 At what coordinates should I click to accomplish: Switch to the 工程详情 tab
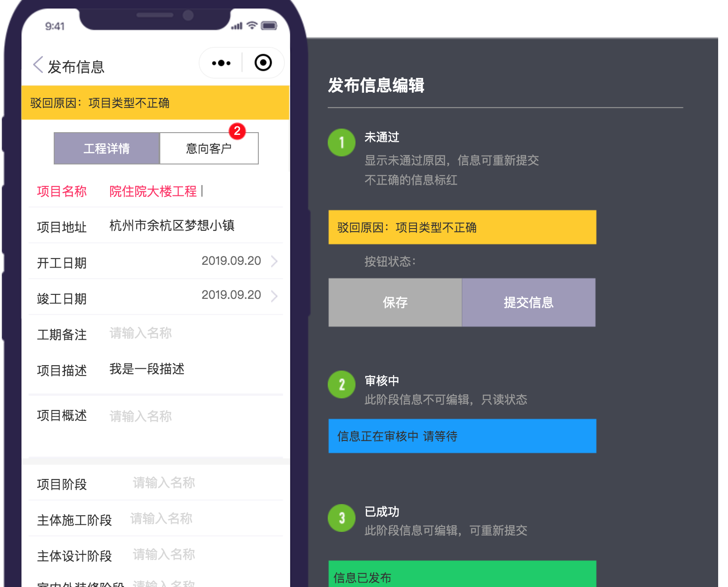(x=107, y=148)
